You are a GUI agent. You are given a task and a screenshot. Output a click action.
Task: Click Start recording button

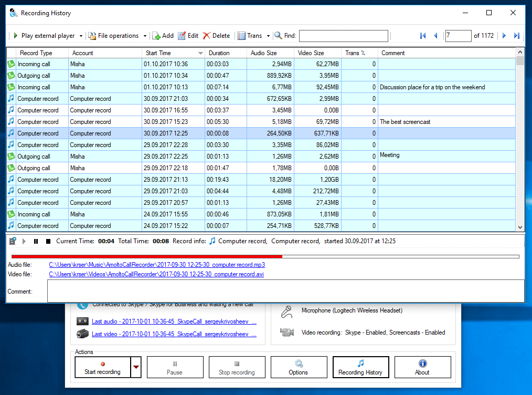tap(102, 367)
